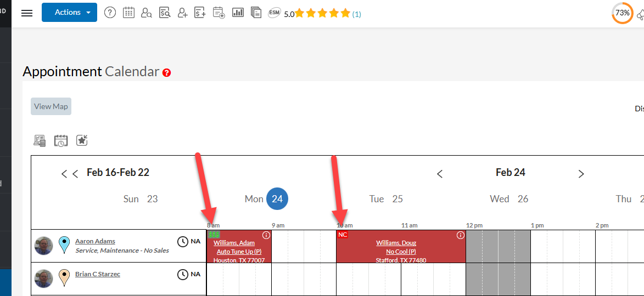Click the ESM badge icon

pyautogui.click(x=275, y=13)
